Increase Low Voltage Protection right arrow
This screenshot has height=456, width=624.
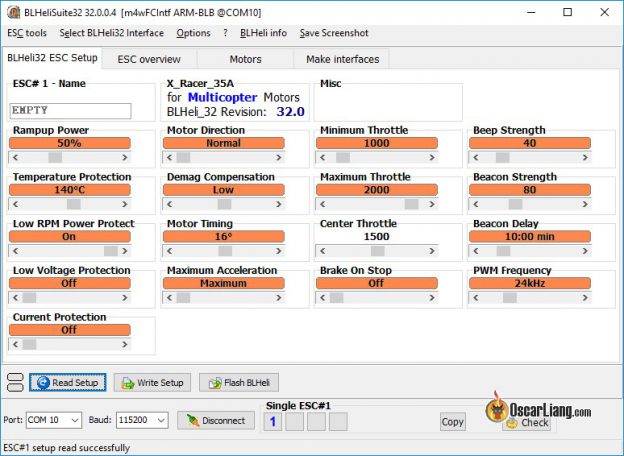[x=125, y=298]
